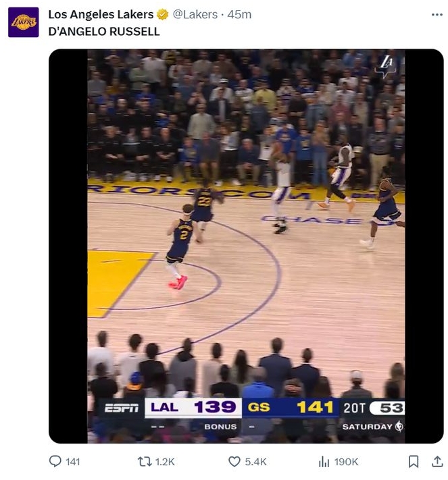Open the Lakers profile avatar
Screen dimensions: 448x480
pos(23,22)
